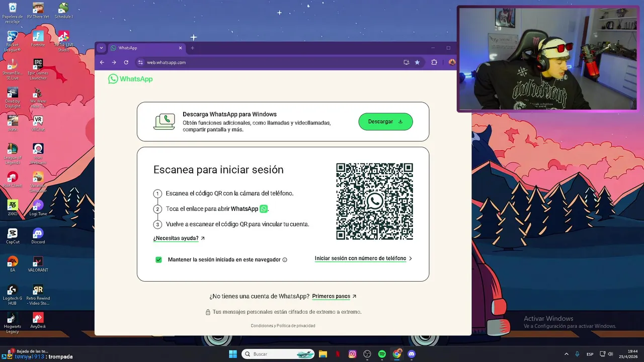644x362 pixels.
Task: Select the StreamElements SE.Live desktop icon
Action: (x=13, y=69)
